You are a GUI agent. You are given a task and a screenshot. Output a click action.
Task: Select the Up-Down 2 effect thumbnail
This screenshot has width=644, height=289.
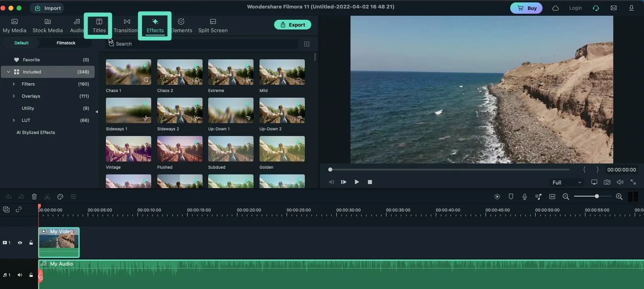click(282, 110)
